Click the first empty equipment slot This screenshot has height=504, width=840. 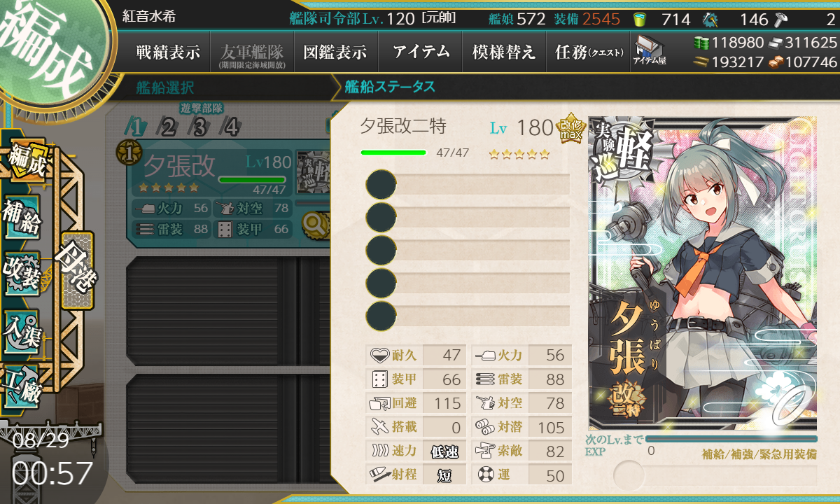coord(468,185)
